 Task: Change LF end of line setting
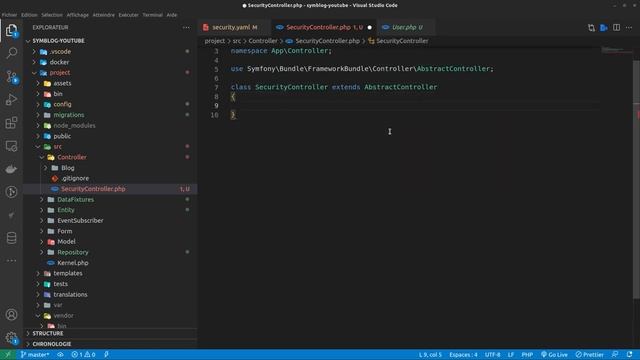tap(511, 355)
